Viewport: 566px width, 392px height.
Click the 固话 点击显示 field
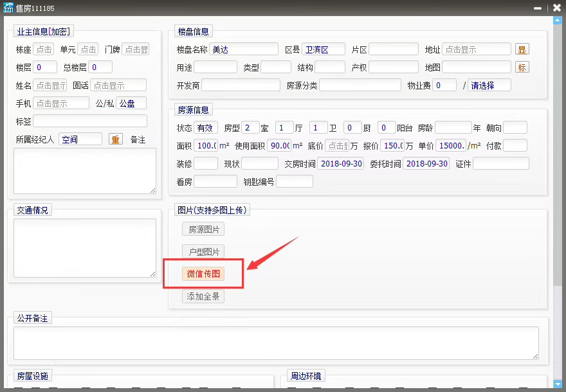pyautogui.click(x=118, y=85)
